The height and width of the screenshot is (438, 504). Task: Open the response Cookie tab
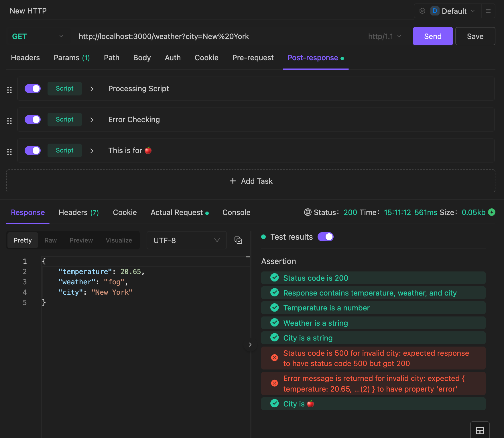tap(125, 212)
